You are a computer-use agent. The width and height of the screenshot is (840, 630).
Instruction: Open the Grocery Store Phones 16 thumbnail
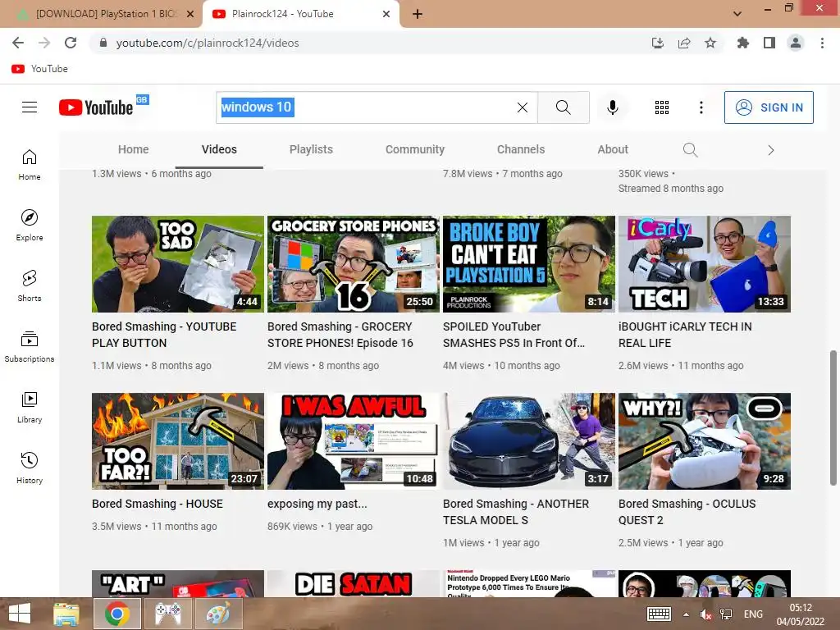(353, 264)
